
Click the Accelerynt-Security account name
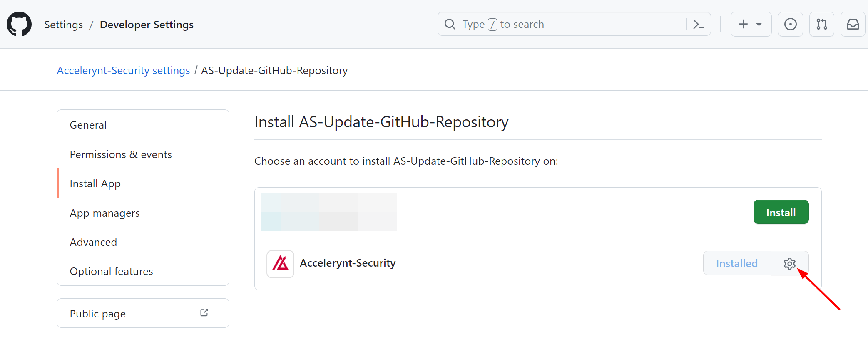pyautogui.click(x=348, y=263)
